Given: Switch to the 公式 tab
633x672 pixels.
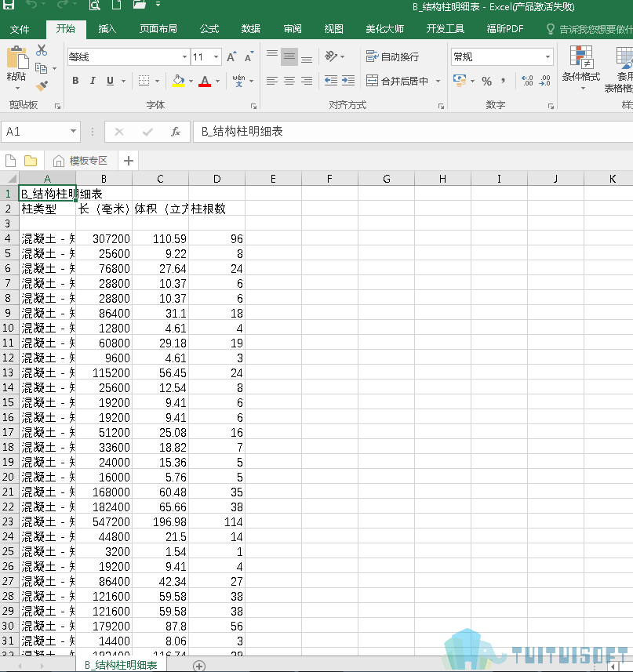Looking at the screenshot, I should point(209,29).
